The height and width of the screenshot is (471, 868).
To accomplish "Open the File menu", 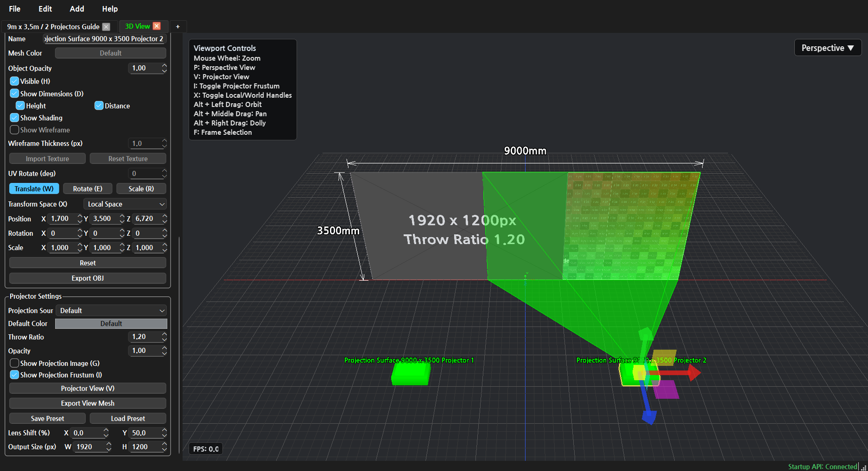I will pos(15,9).
